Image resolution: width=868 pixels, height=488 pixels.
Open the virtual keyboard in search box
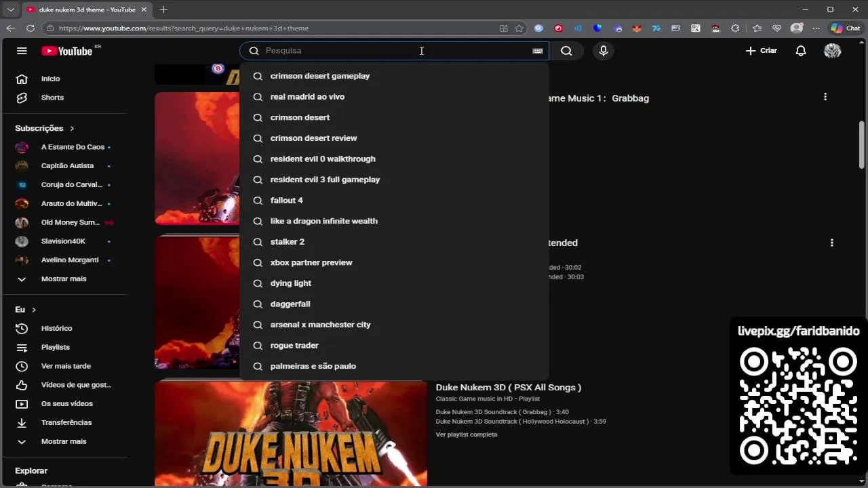click(538, 51)
